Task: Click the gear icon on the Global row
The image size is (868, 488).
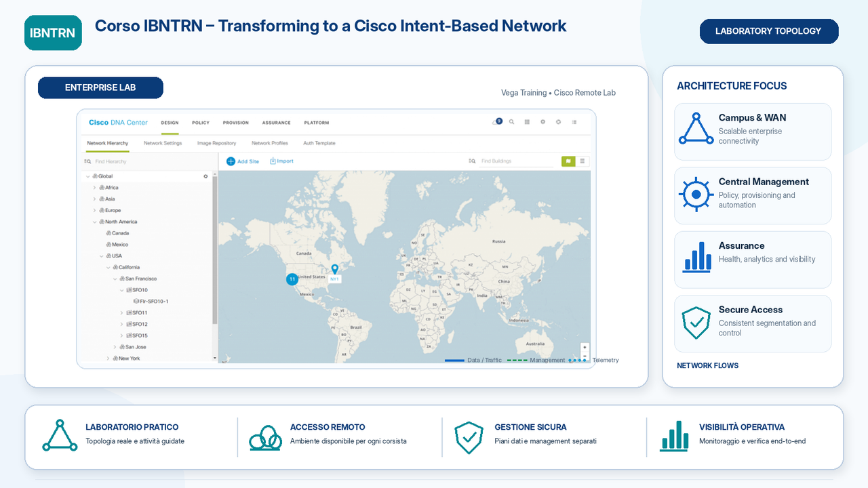Action: 205,176
